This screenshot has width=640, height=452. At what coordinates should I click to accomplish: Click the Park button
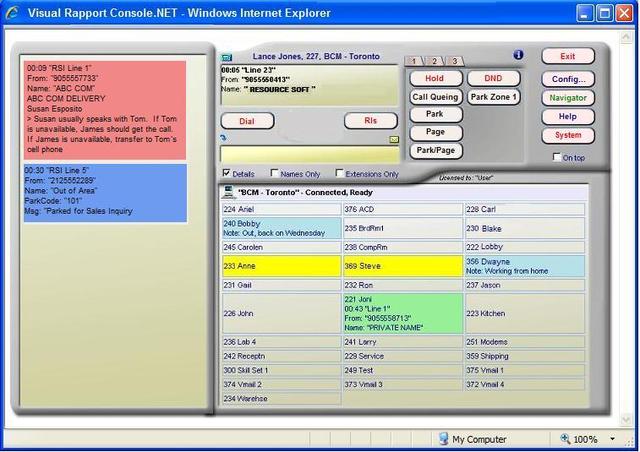(x=436, y=114)
